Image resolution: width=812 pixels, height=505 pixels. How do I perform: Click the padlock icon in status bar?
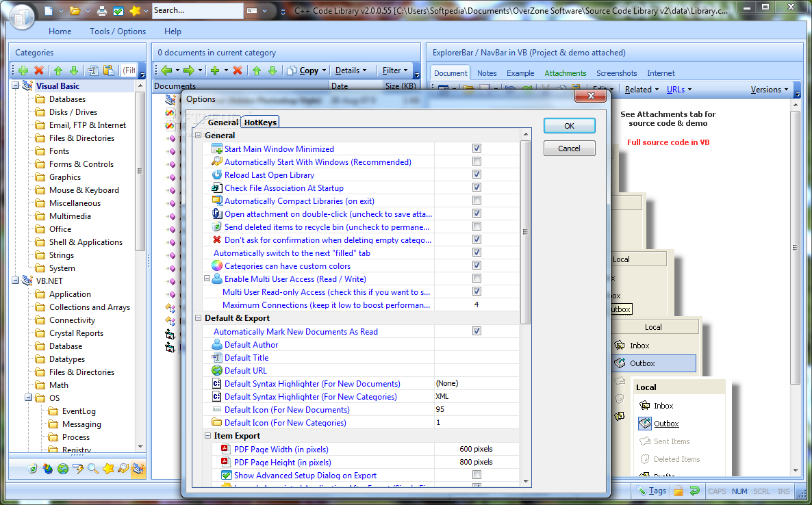[678, 491]
